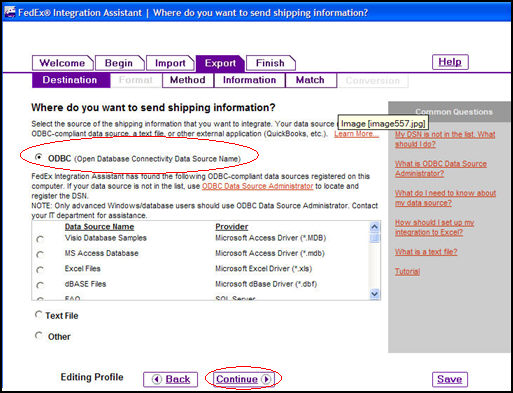Click the Back button
The height and width of the screenshot is (393, 513).
coord(170,379)
